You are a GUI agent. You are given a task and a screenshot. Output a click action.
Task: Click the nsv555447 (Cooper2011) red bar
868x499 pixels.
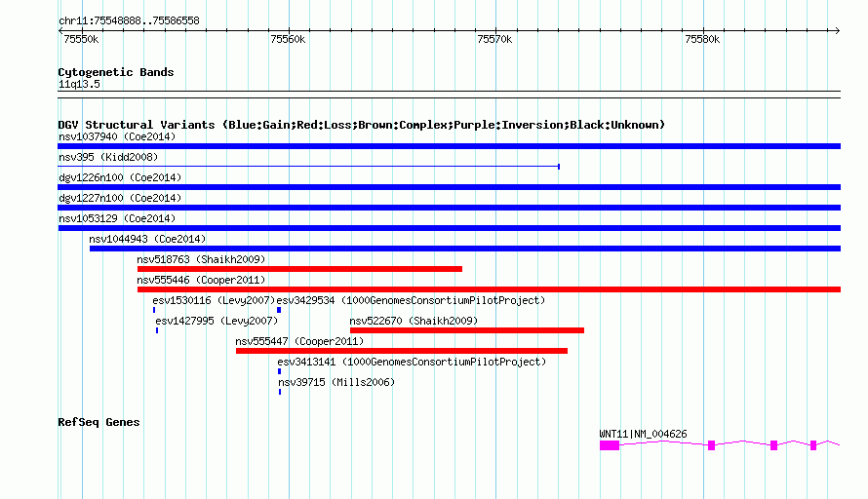tap(402, 351)
